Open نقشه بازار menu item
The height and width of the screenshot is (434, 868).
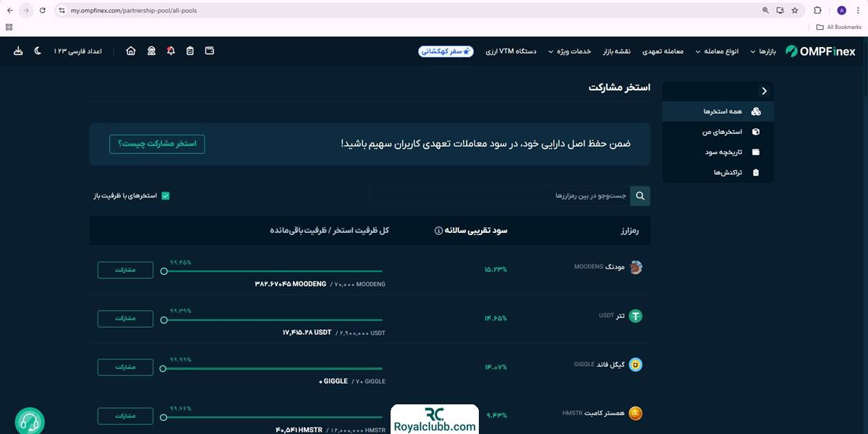click(x=617, y=51)
